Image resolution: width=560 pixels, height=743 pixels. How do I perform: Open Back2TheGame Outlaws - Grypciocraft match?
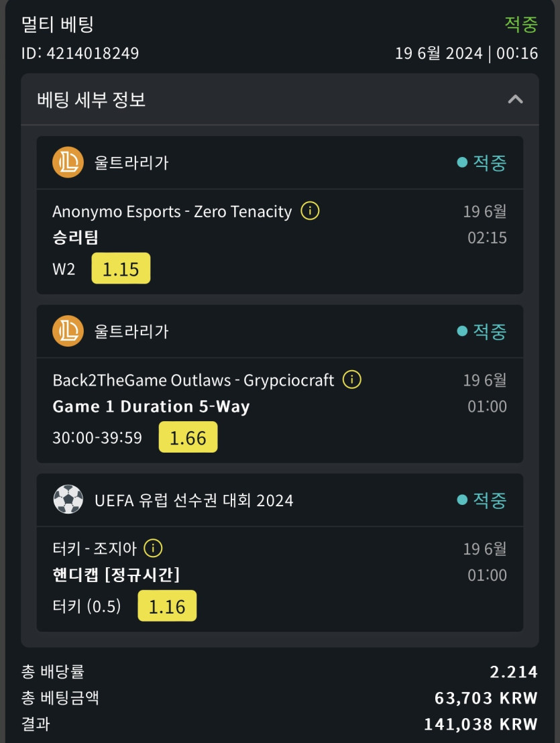coord(193,380)
